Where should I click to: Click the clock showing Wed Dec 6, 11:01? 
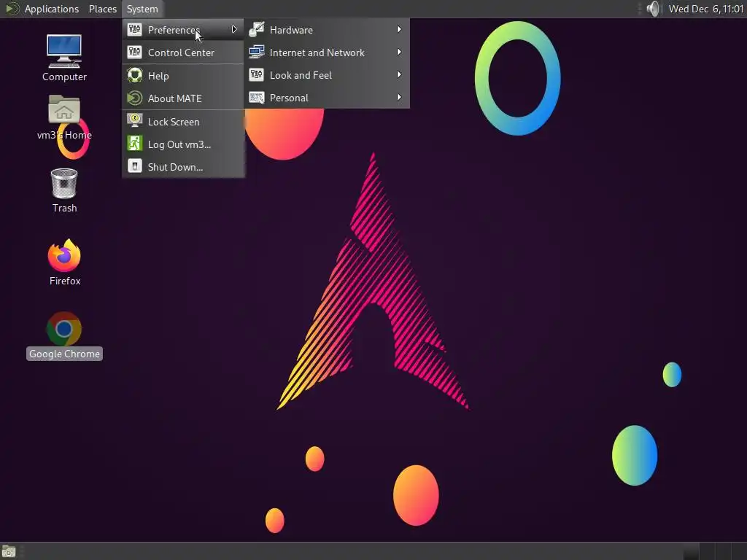pyautogui.click(x=706, y=9)
